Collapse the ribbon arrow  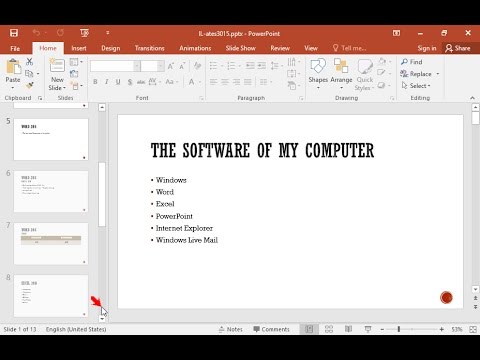coord(472,98)
